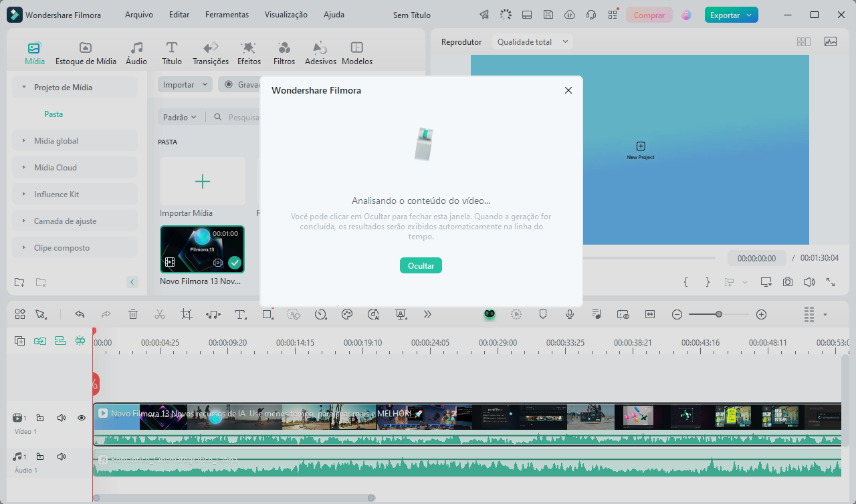Open the Qualidade total dropdown
The height and width of the screenshot is (504, 856).
pyautogui.click(x=532, y=41)
